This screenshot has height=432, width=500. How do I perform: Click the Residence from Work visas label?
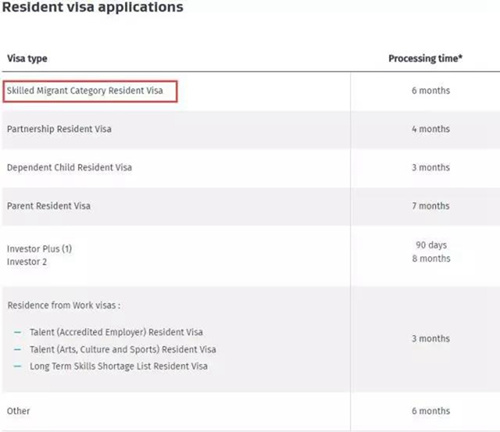pos(64,305)
